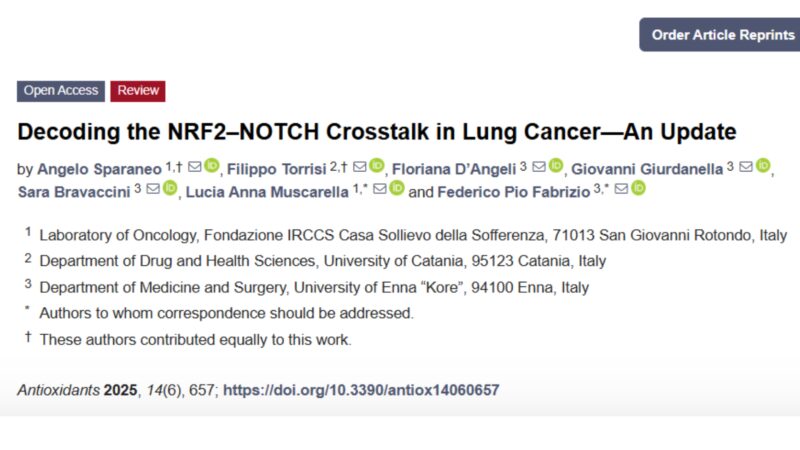The height and width of the screenshot is (450, 800).
Task: Open author link Lucia Anna Muscarella
Action: point(267,192)
